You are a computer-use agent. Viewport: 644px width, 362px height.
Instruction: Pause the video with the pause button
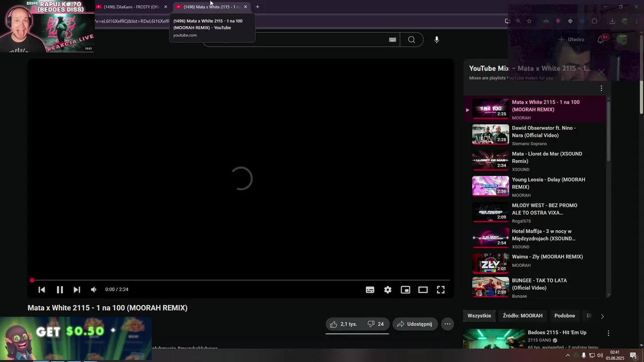point(59,290)
